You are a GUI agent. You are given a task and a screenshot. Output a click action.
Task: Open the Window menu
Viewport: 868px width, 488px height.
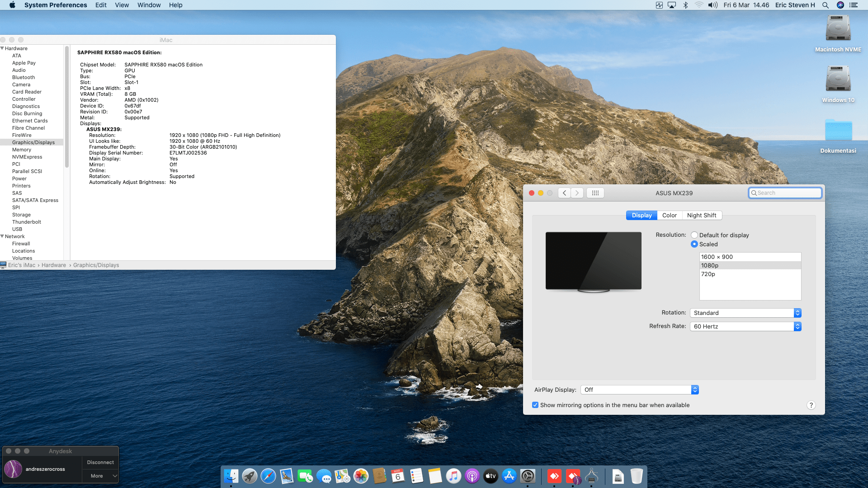click(x=149, y=5)
